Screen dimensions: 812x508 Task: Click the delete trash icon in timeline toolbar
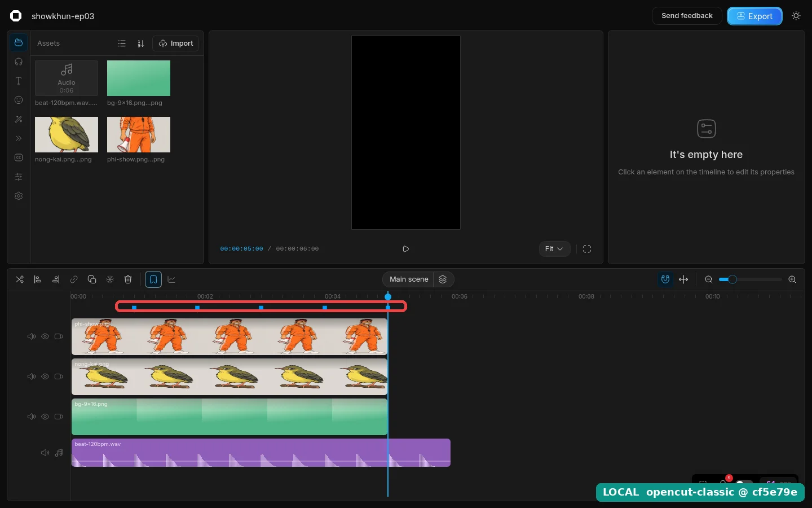click(x=128, y=279)
